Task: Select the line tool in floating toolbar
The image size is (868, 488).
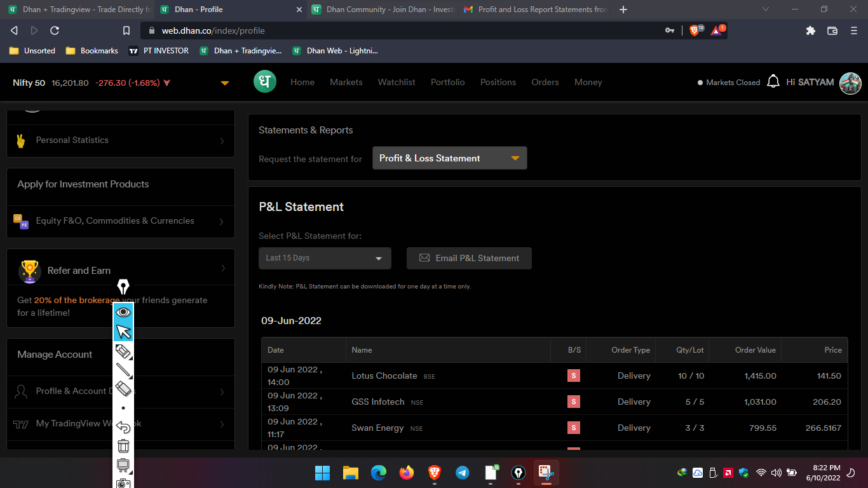Action: pos(123,370)
